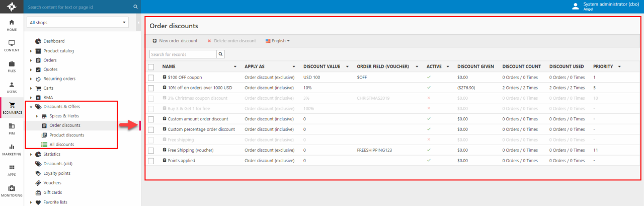Open Files from the left sidebar

click(x=12, y=66)
